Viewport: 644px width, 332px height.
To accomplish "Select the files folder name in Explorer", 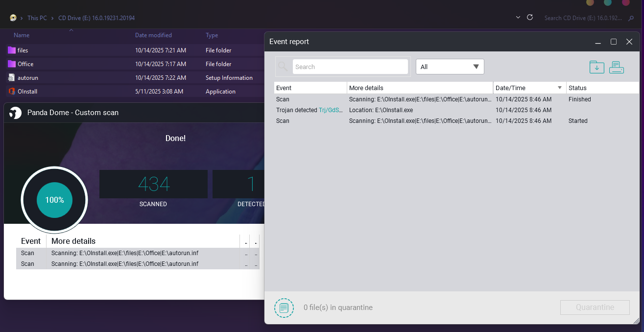I will pos(23,50).
